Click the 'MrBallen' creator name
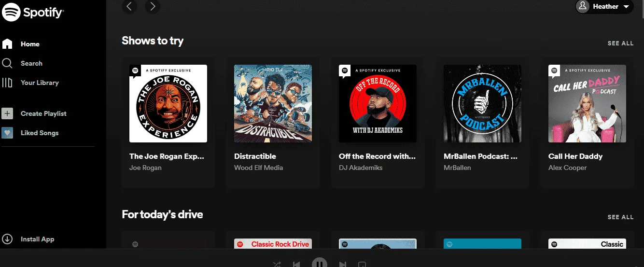The image size is (644, 267). pyautogui.click(x=457, y=168)
